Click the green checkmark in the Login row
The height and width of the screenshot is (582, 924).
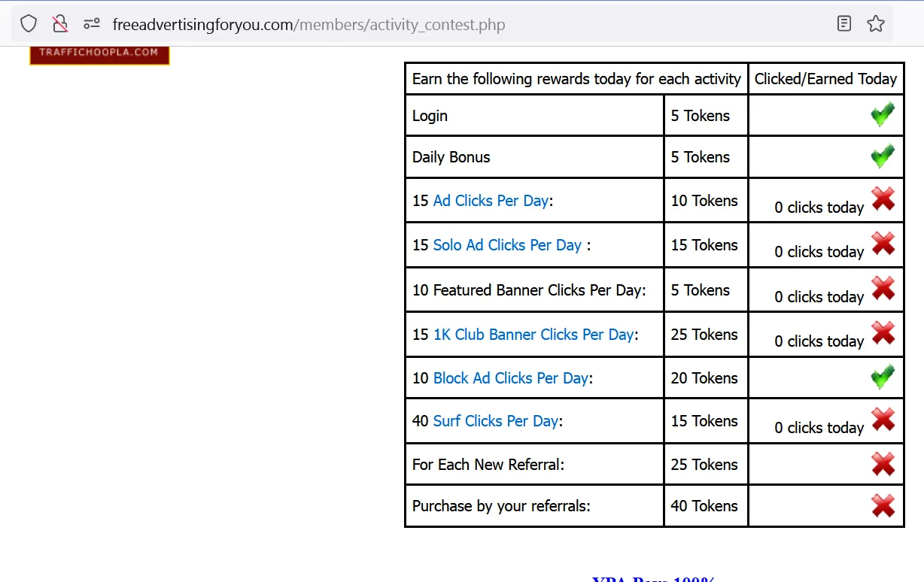(x=883, y=115)
